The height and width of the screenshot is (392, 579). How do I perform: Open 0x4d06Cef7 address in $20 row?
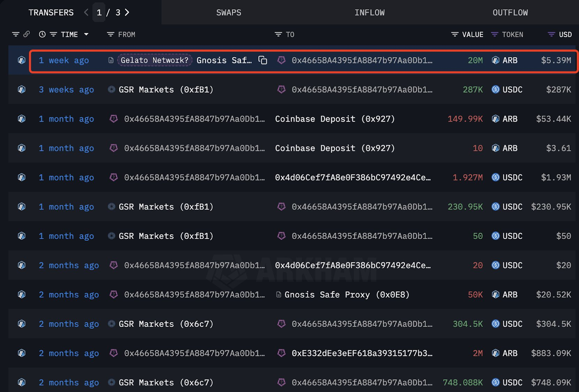(353, 266)
